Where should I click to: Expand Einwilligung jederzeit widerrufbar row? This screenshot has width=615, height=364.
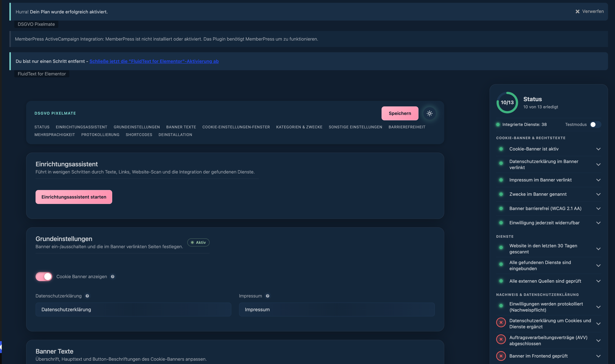[598, 223]
